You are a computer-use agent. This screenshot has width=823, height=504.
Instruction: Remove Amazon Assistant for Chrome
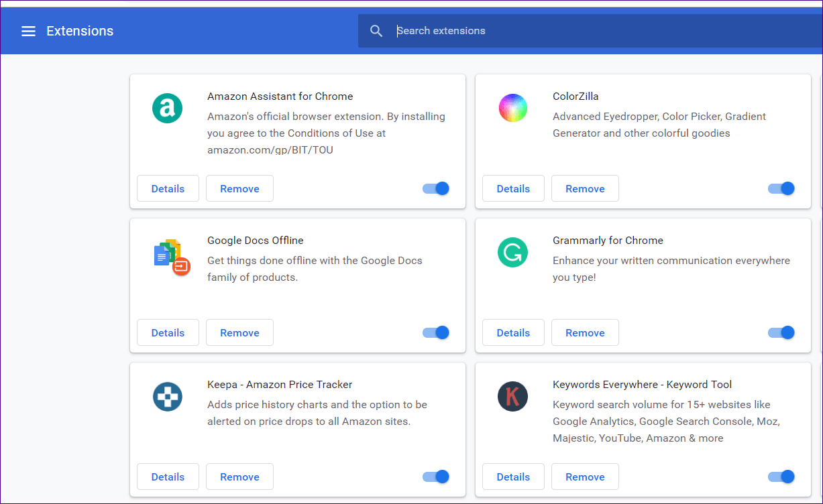(x=239, y=188)
